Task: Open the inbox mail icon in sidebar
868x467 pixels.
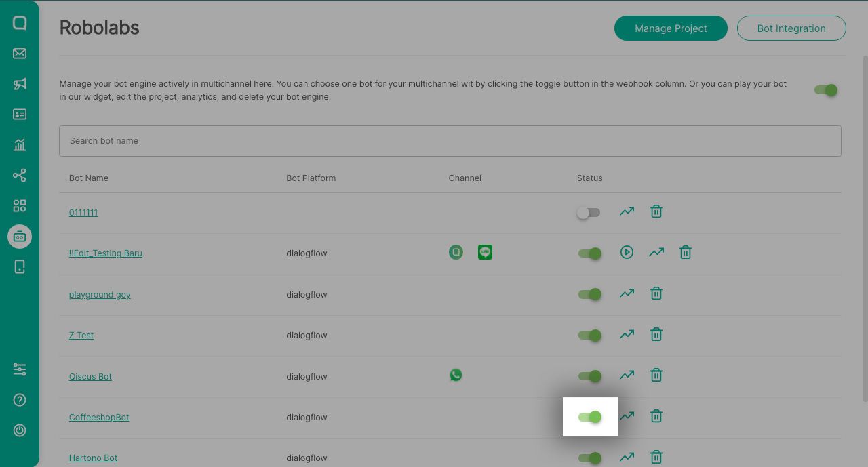Action: pyautogui.click(x=20, y=54)
